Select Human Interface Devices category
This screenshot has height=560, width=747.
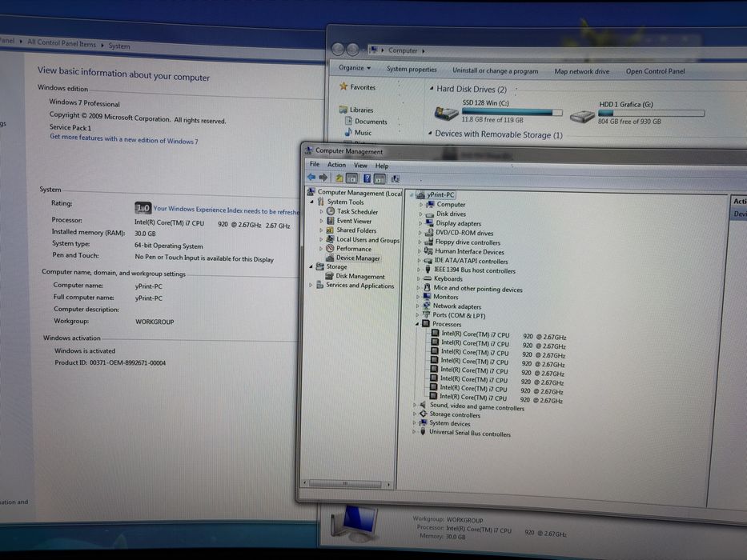click(469, 251)
